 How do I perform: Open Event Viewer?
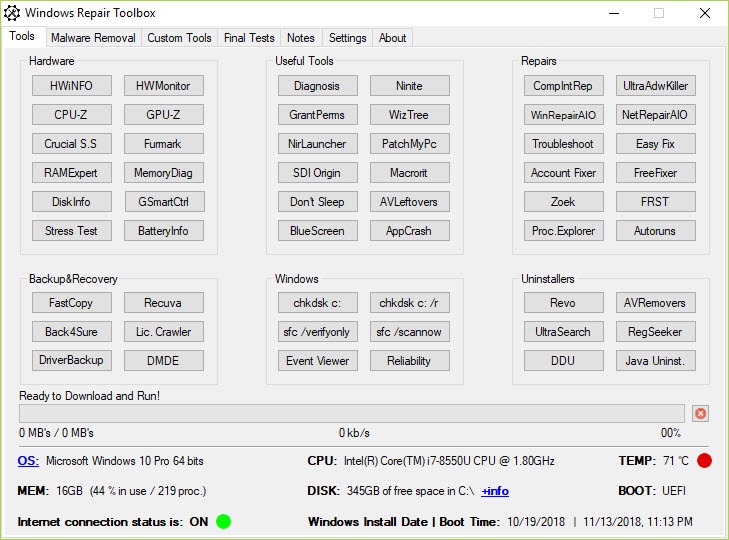tap(318, 360)
